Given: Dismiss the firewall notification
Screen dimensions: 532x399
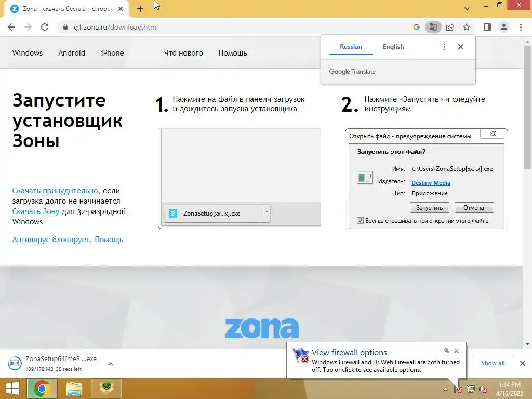Looking at the screenshot, I should tap(456, 351).
